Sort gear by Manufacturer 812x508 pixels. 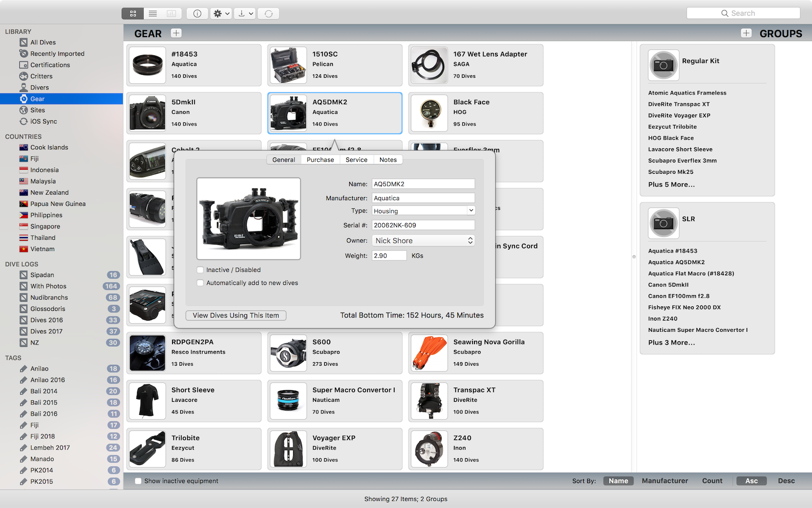coord(665,481)
